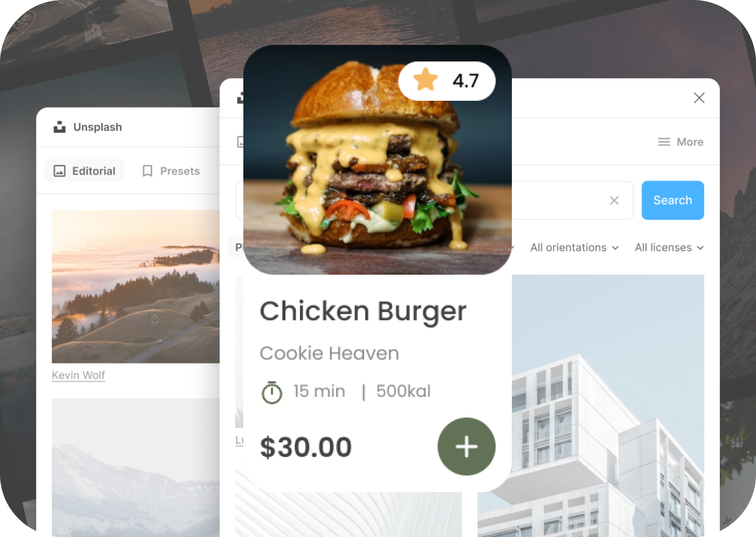Click the image/photo icon next to Editorial

click(60, 171)
